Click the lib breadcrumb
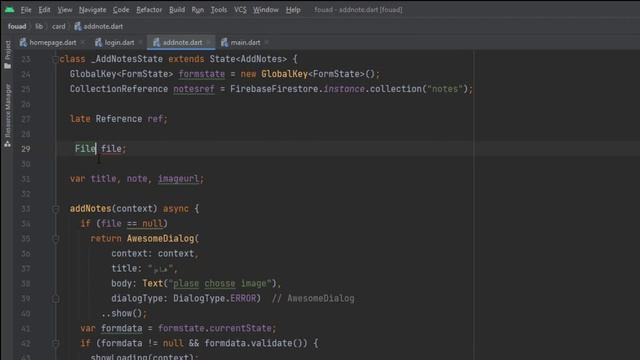 39,27
